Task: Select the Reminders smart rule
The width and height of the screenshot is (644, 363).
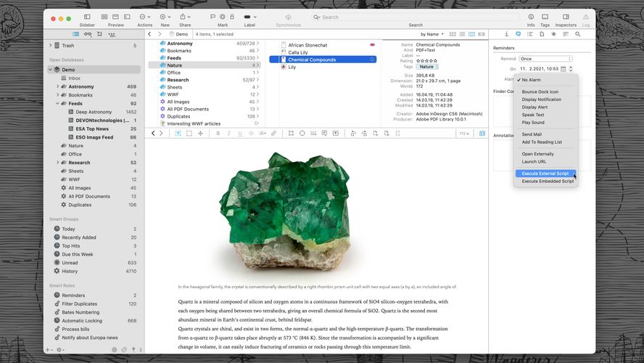Action: click(73, 295)
